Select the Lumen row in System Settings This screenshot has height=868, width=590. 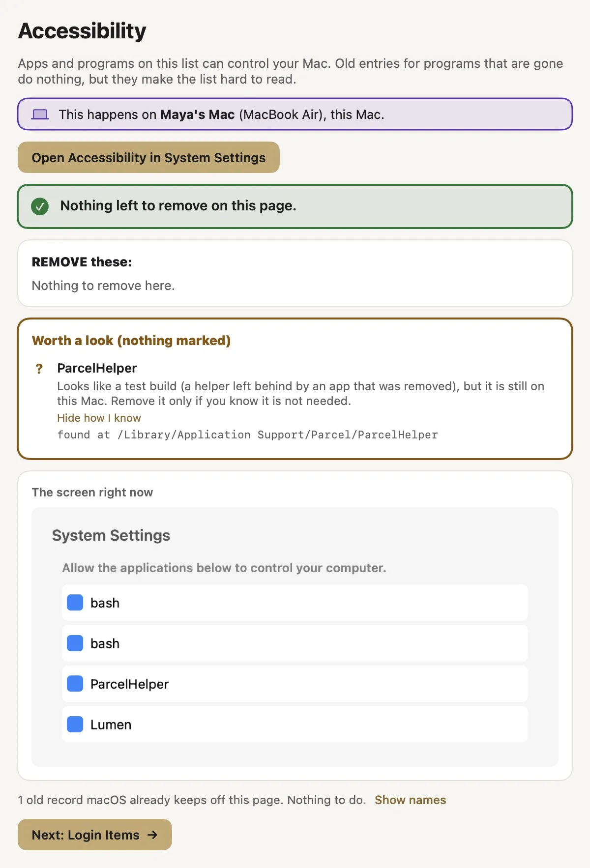[295, 724]
